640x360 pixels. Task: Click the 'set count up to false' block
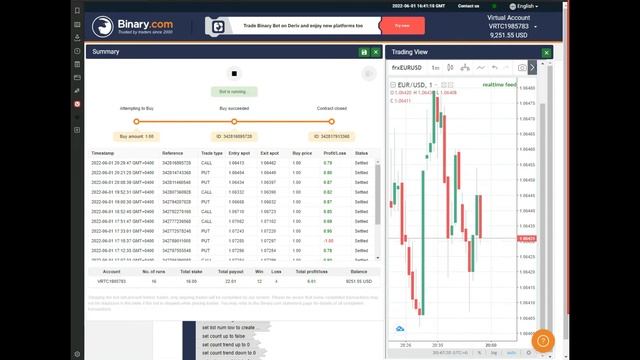click(224, 336)
